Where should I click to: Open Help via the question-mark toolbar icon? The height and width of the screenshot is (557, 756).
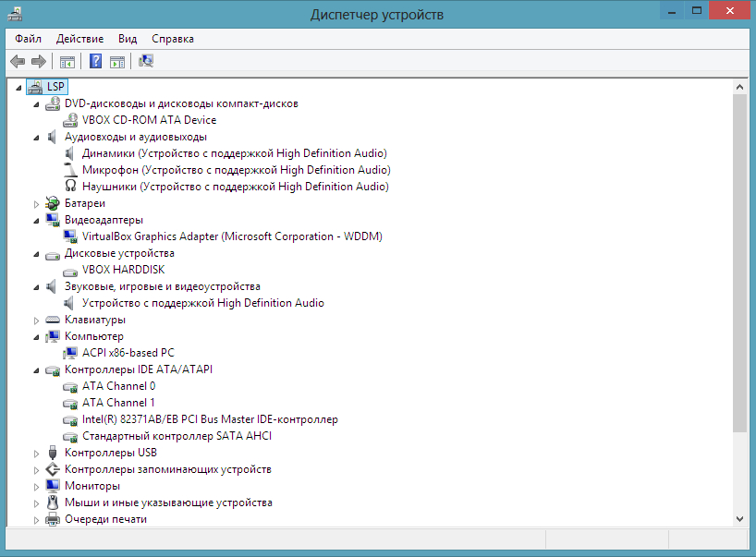point(95,61)
